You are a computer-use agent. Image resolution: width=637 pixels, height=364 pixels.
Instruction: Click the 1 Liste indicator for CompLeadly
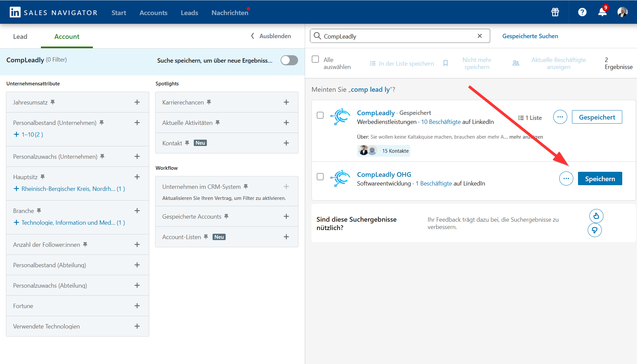point(530,118)
